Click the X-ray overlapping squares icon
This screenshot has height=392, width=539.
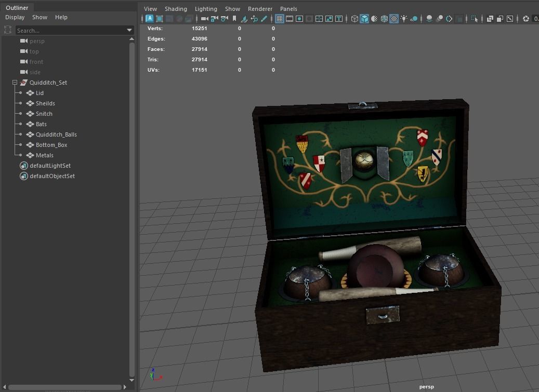(x=490, y=19)
